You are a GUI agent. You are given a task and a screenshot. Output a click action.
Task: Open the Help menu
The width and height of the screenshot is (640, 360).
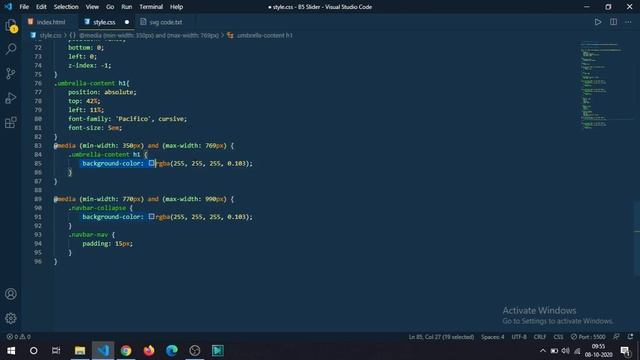[176, 7]
